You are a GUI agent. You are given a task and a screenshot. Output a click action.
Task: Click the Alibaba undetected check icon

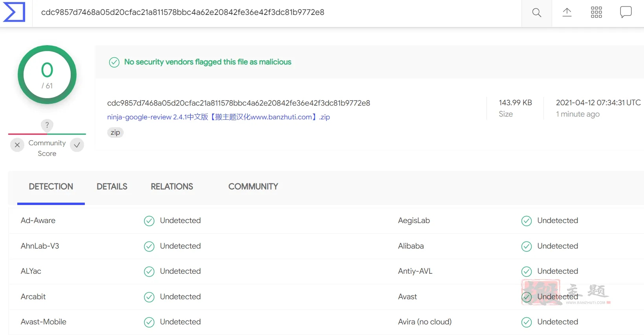point(527,247)
